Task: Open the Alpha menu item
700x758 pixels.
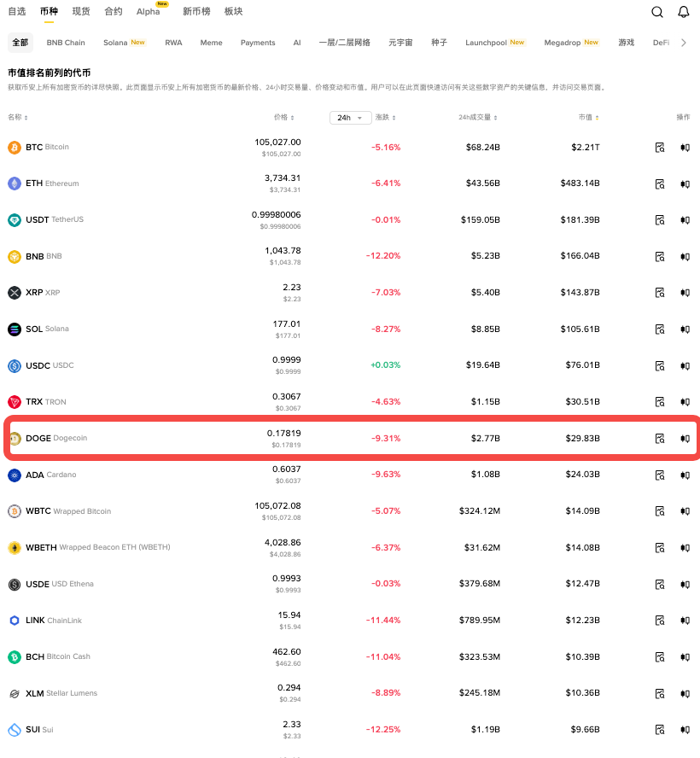Action: pos(149,11)
